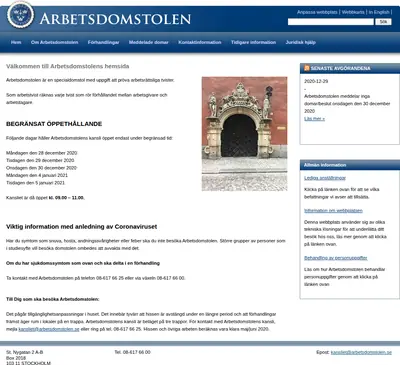Click the Arbetsdomstolen site title
This screenshot has width=400, height=365.
pyautogui.click(x=115, y=19)
